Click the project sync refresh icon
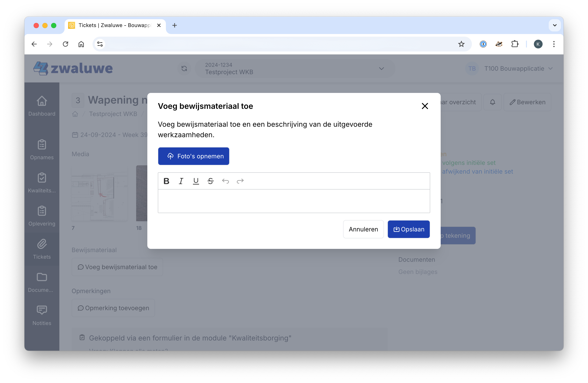This screenshot has height=383, width=588. click(x=184, y=68)
